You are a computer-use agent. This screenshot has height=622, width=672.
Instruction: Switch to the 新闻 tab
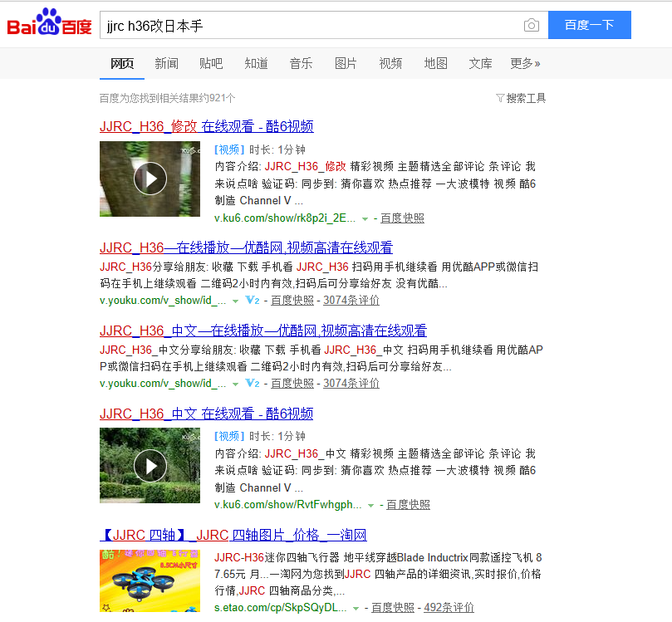coord(167,63)
